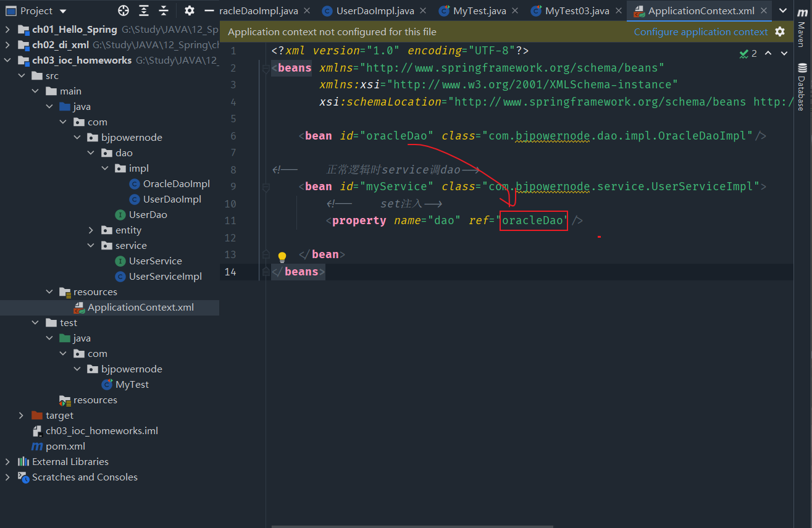Click the Scratches and Consoles icon
The height and width of the screenshot is (528, 812).
click(23, 477)
